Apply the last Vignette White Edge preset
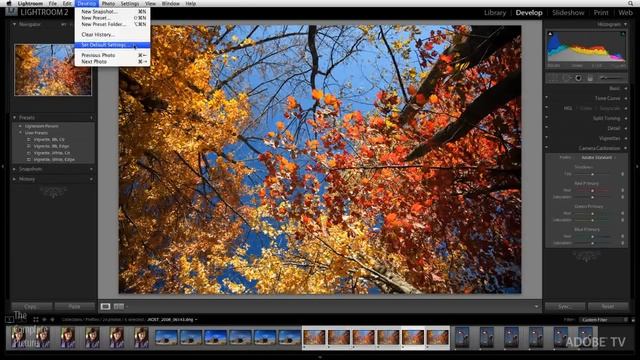This screenshot has width=640, height=360. tap(54, 160)
